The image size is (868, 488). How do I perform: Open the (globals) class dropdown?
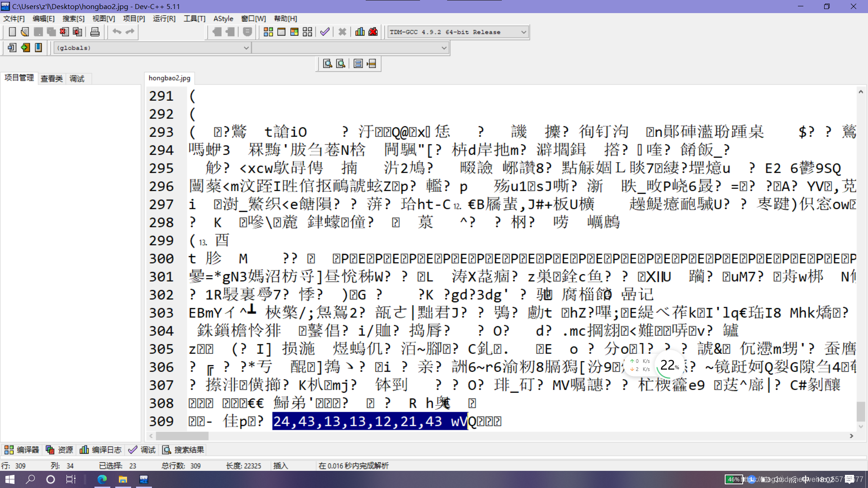pyautogui.click(x=246, y=48)
